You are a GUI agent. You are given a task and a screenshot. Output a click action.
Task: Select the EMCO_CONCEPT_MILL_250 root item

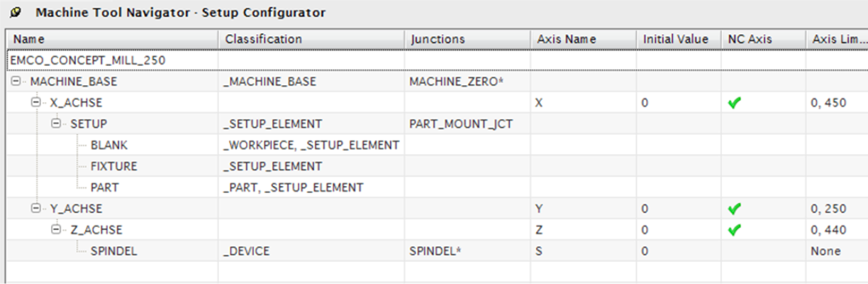coord(88,60)
